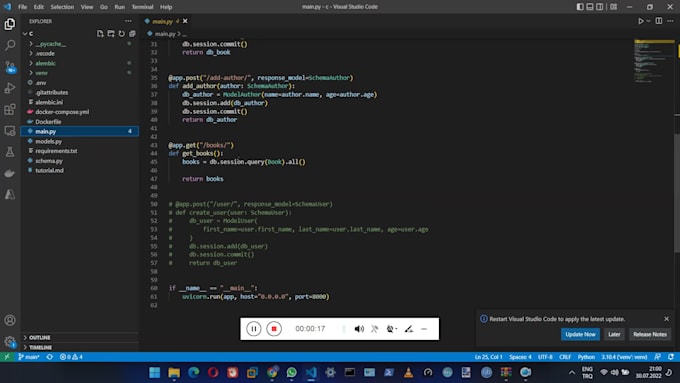The height and width of the screenshot is (383, 680).
Task: Split the editor to the right
Action: (659, 21)
